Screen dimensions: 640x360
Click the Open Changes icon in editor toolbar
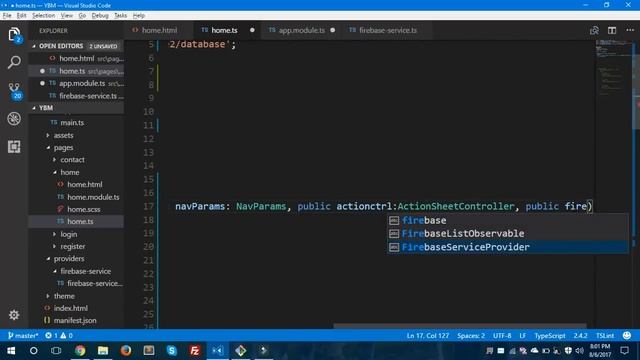(x=594, y=30)
